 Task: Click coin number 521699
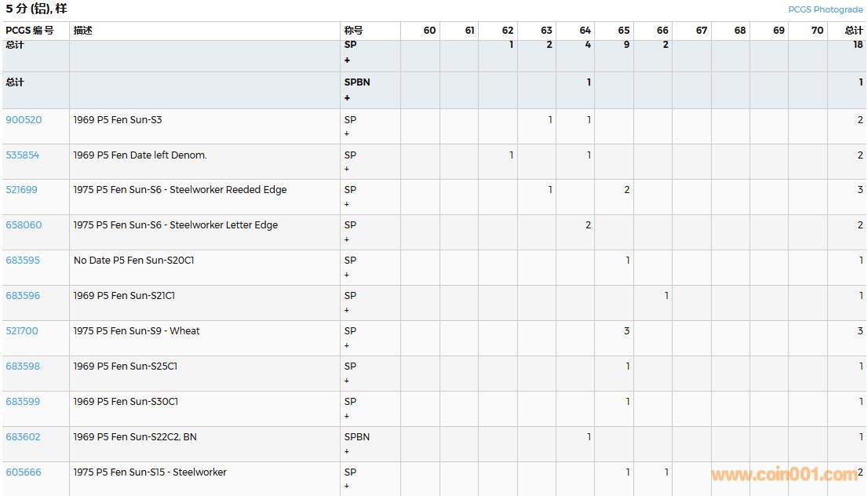(x=22, y=190)
